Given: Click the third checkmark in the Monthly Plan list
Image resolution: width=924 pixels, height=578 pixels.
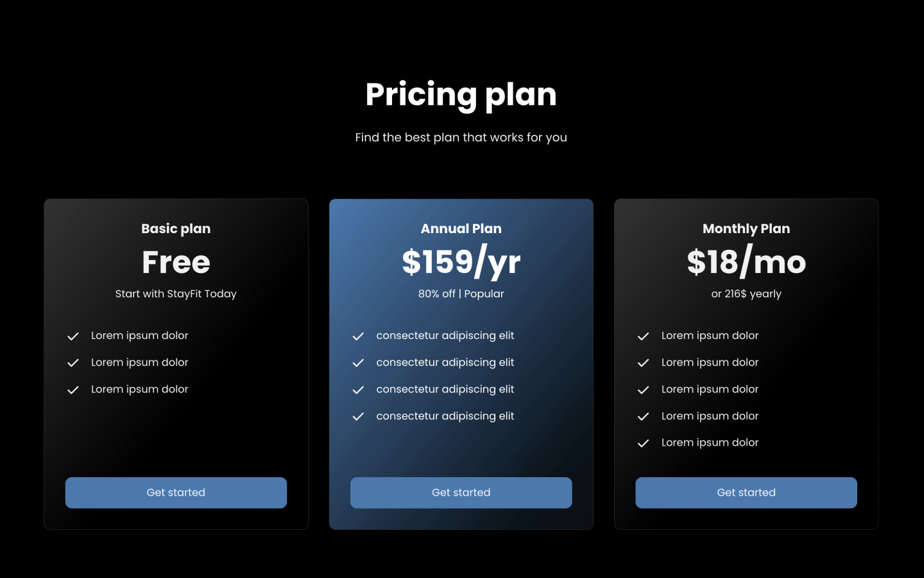Looking at the screenshot, I should coord(643,390).
